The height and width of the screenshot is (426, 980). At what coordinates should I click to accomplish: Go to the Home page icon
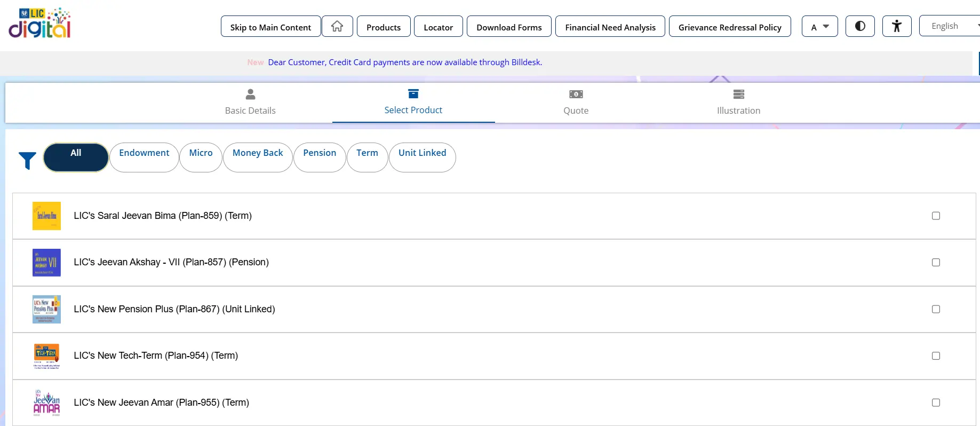pyautogui.click(x=337, y=26)
